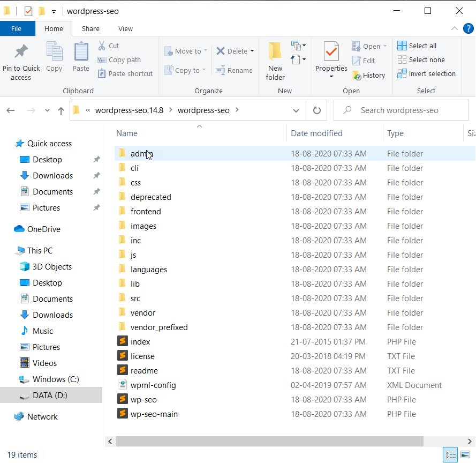
Task: Select Quick access in the navigation pane
Action: [x=43, y=144]
